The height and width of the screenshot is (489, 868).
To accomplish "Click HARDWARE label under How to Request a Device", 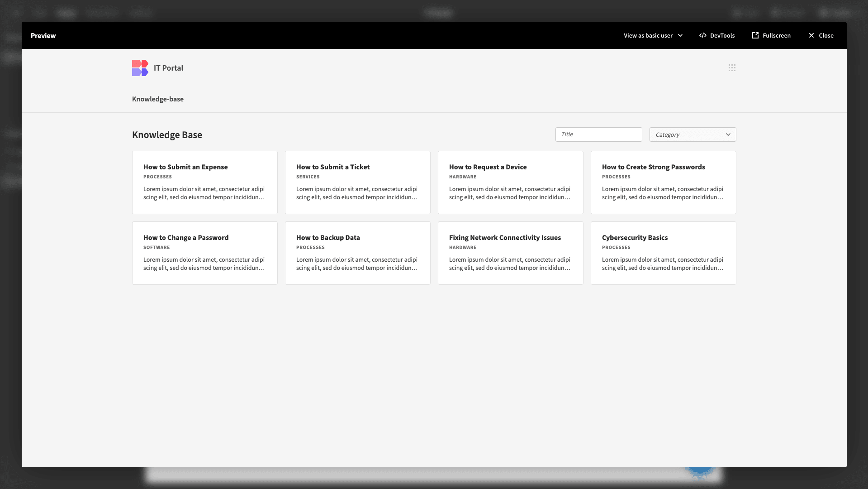I will [463, 177].
